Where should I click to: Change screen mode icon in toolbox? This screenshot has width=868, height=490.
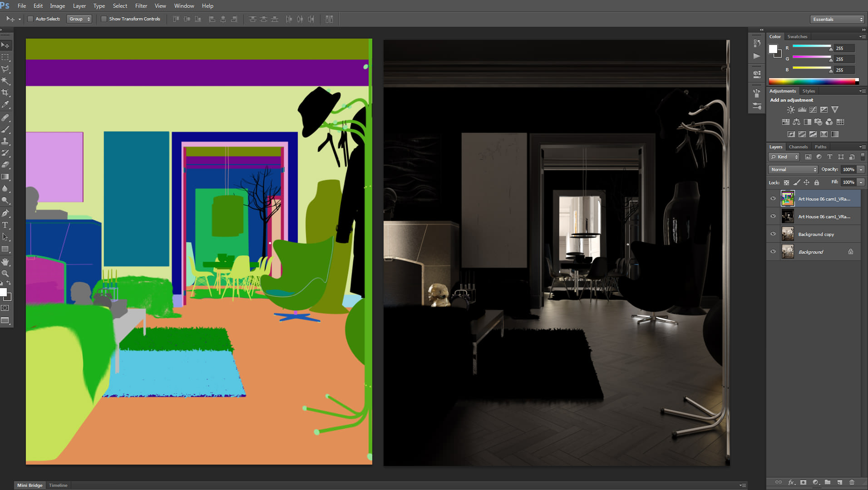(5, 320)
